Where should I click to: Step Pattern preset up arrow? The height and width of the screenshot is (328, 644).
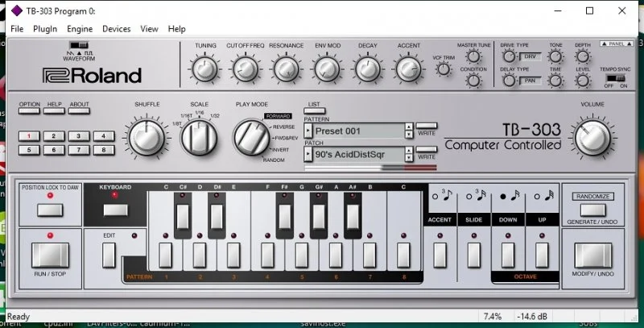click(x=409, y=127)
